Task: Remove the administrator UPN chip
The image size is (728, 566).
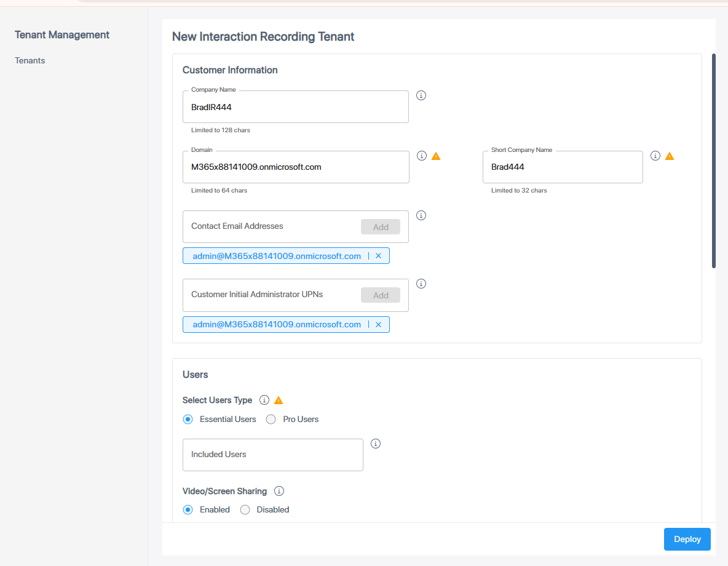Action: 378,324
